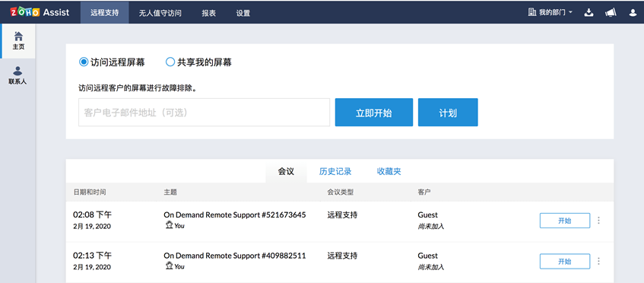Focus the 客户电子邮件地址 input field
644x283 pixels.
pos(204,112)
